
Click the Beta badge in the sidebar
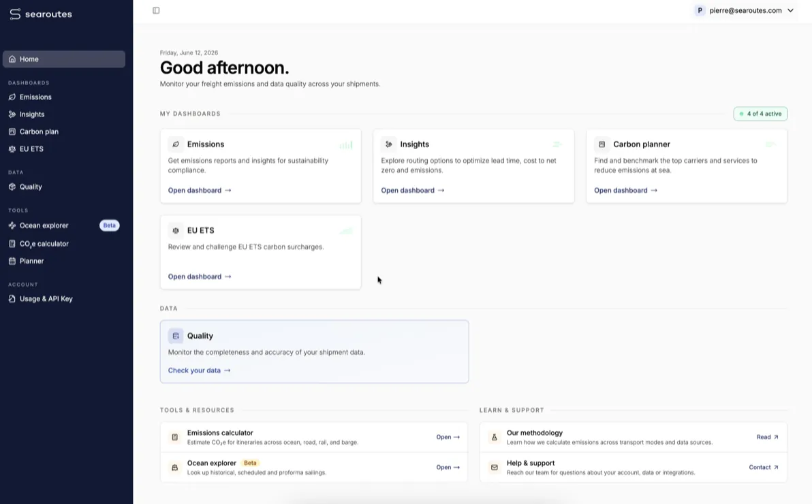(x=109, y=225)
